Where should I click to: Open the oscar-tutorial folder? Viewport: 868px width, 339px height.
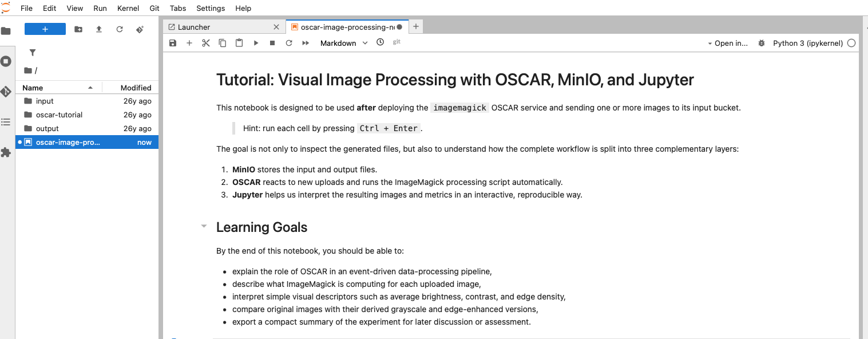point(59,115)
